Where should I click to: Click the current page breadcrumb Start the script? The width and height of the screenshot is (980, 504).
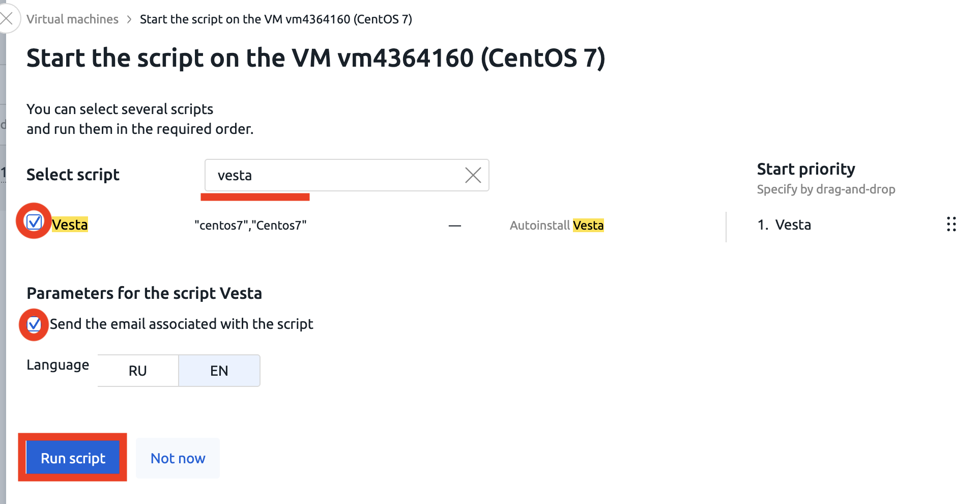tap(276, 19)
